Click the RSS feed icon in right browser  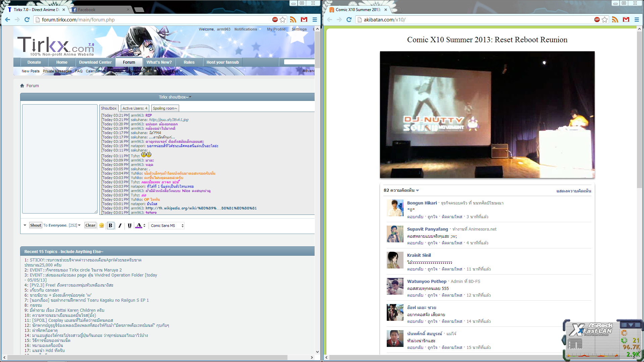615,20
